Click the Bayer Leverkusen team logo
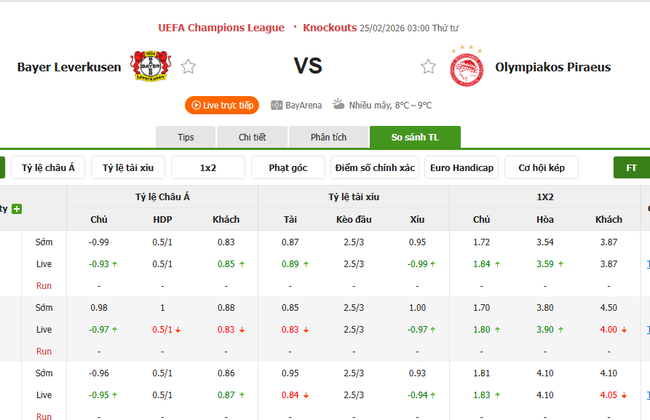650x420 pixels. coord(150,67)
